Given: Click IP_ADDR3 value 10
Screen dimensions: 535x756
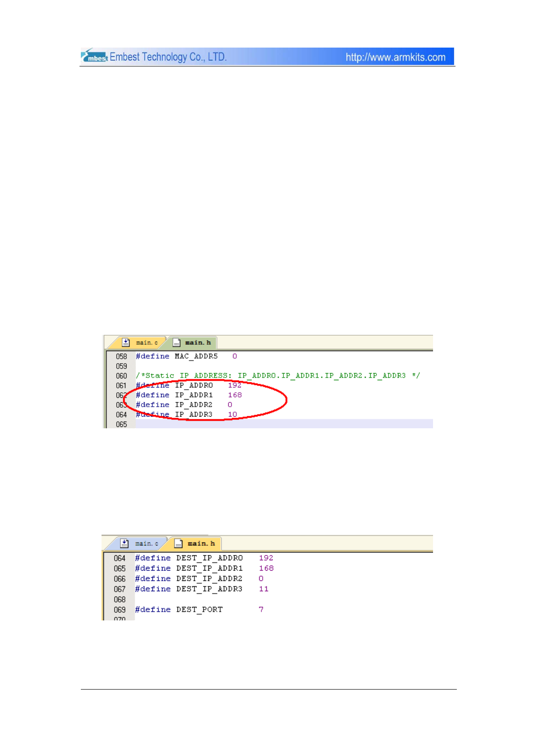Looking at the screenshot, I should 232,414.
